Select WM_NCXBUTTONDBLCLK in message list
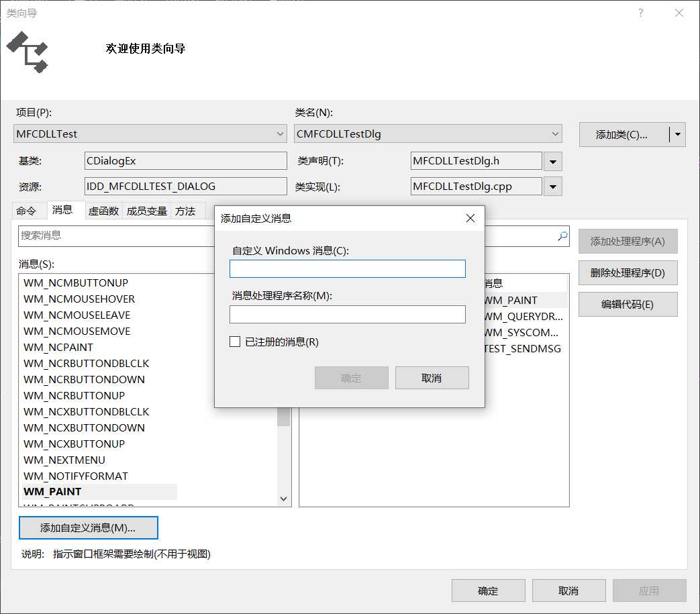Screen dimensions: 700x614 tap(86, 411)
